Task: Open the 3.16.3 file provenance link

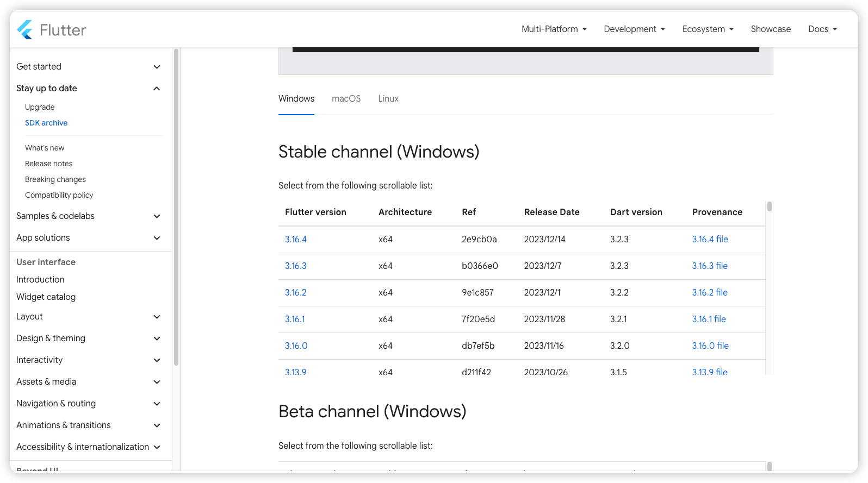Action: [710, 266]
